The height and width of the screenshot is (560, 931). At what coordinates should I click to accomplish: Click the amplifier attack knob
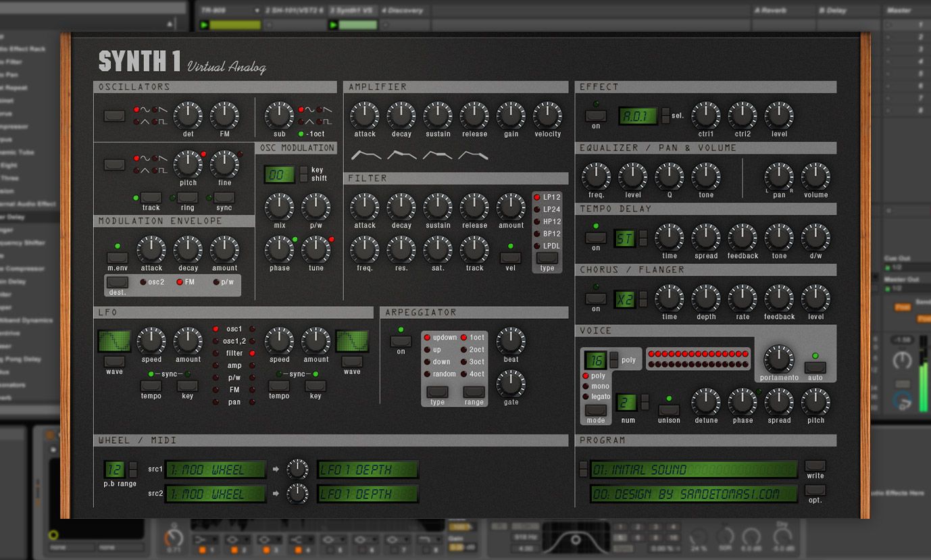365,116
